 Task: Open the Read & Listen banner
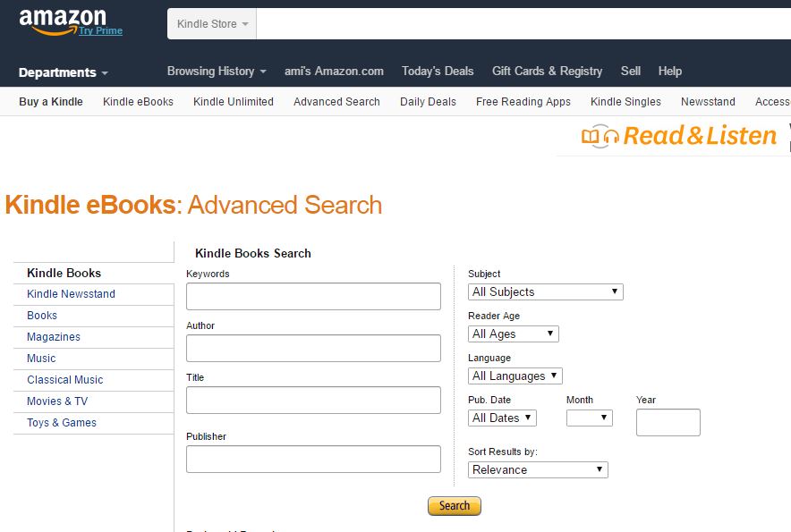678,136
